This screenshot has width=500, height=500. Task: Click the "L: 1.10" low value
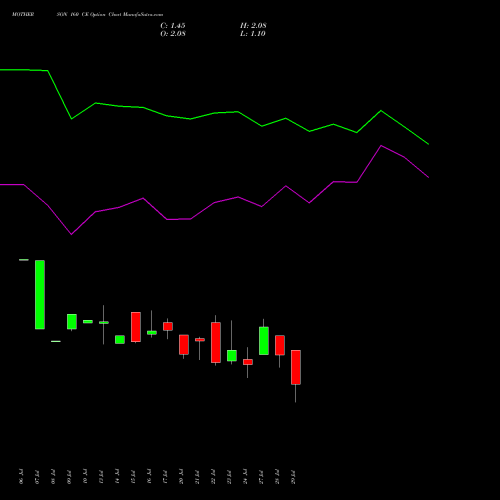coord(253,34)
